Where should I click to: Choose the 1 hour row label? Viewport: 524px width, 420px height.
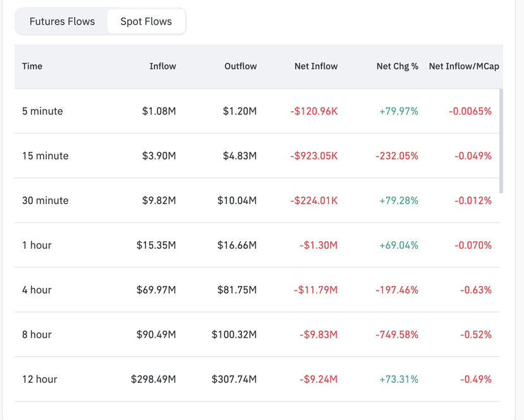pos(37,245)
